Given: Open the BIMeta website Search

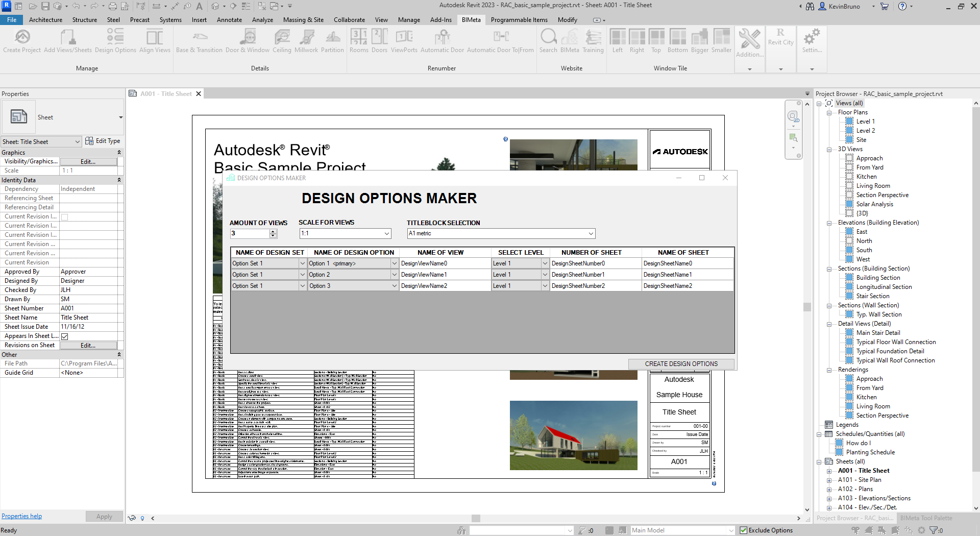Looking at the screenshot, I should pyautogui.click(x=548, y=41).
